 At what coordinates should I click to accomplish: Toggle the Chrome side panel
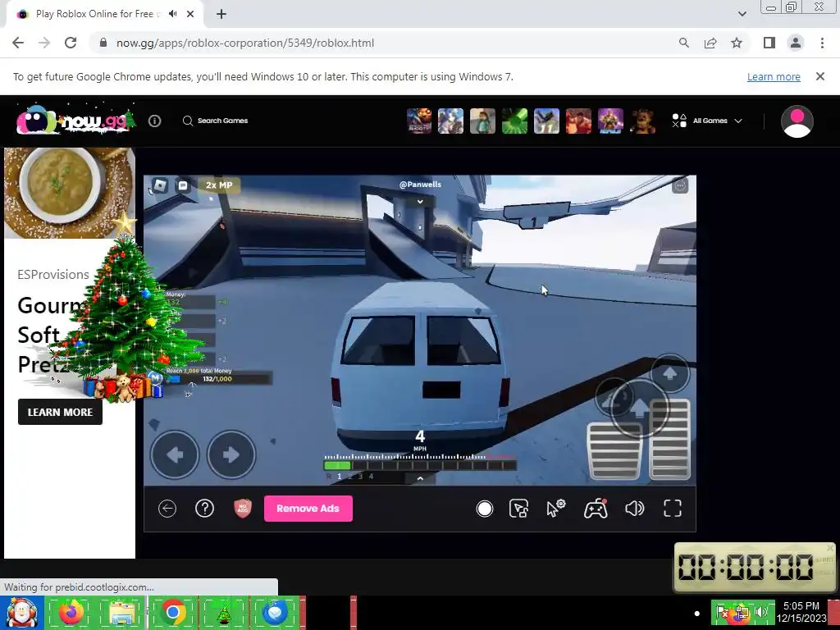pyautogui.click(x=769, y=43)
